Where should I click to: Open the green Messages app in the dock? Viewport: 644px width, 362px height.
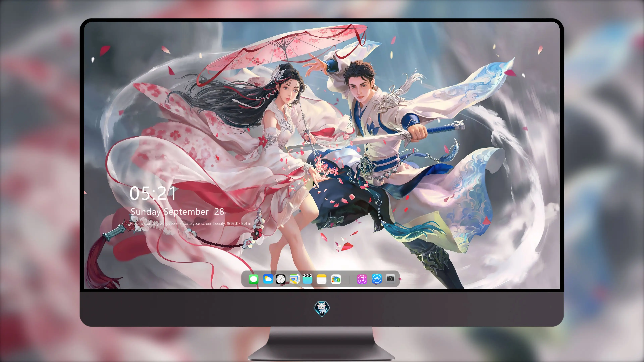tap(254, 279)
